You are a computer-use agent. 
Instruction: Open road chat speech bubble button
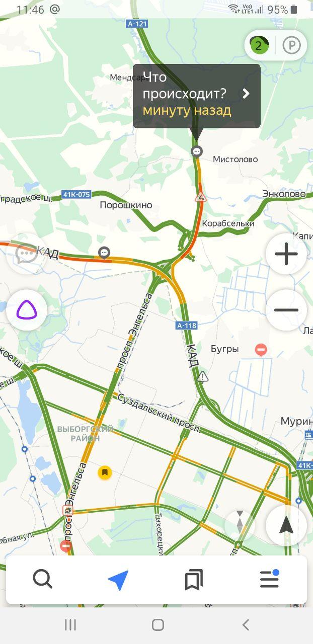pos(27,254)
